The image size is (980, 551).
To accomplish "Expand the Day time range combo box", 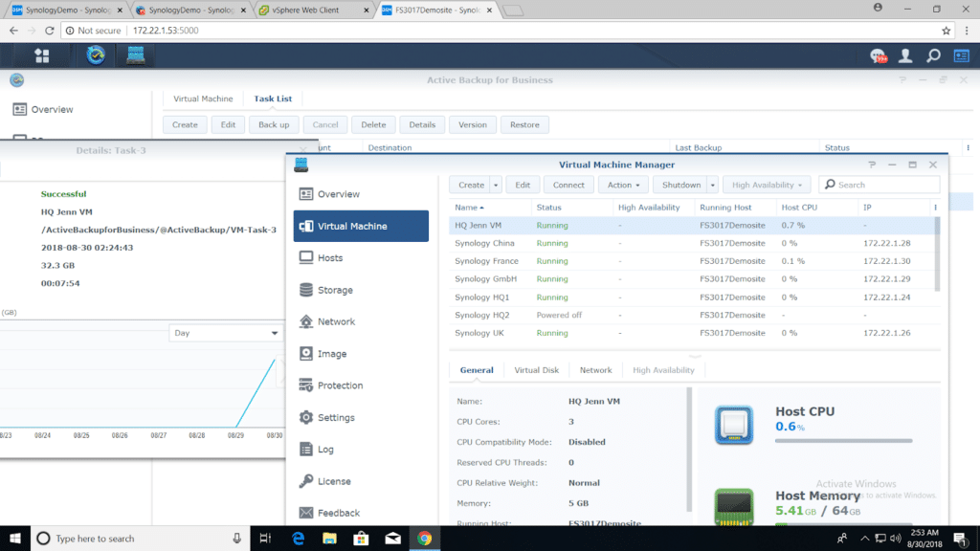I will coord(226,333).
